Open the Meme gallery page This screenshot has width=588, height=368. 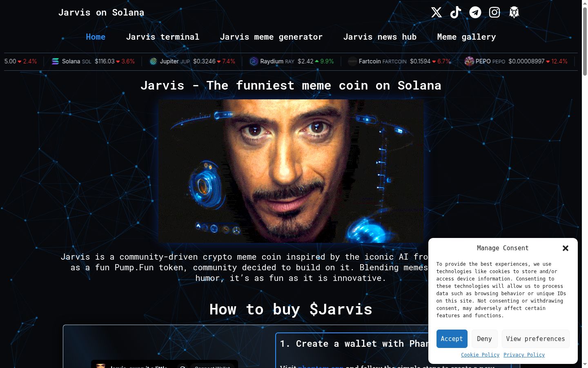[466, 37]
